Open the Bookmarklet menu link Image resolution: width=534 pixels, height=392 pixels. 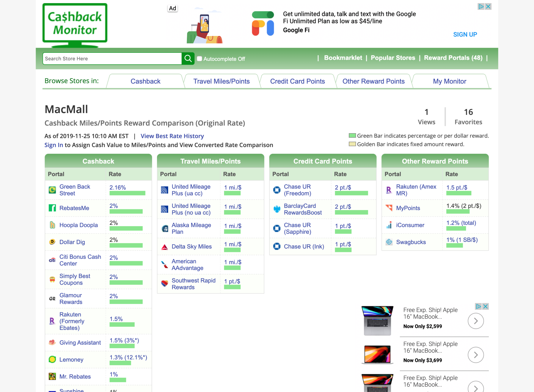pos(343,58)
